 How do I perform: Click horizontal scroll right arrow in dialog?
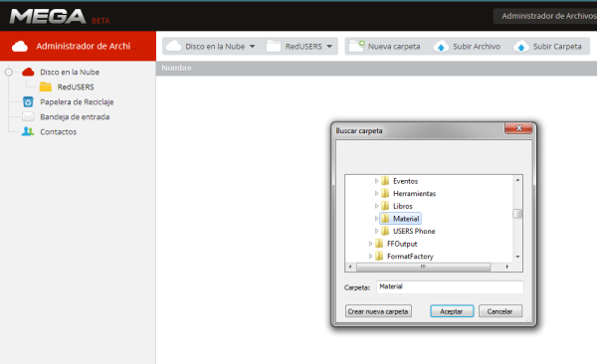pos(506,267)
